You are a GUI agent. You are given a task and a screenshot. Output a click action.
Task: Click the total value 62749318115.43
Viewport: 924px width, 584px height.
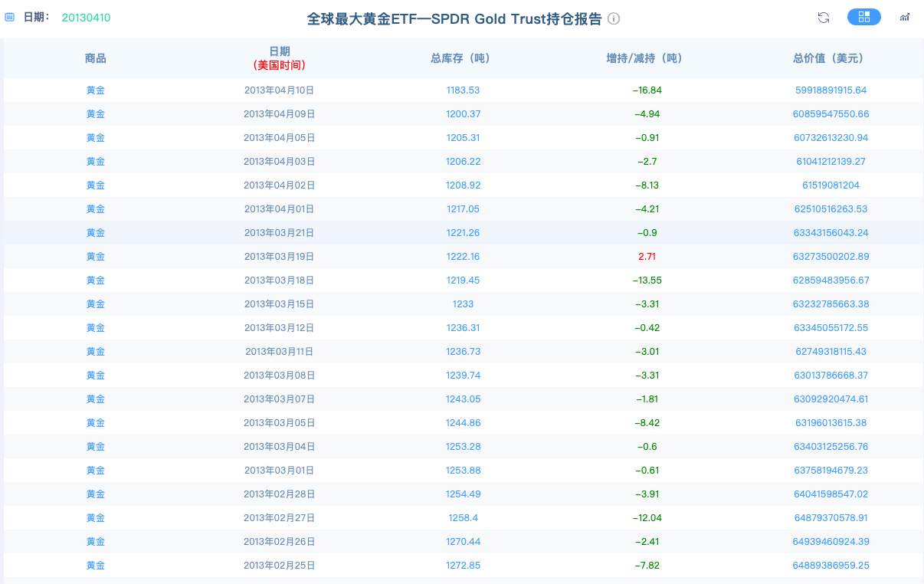pyautogui.click(x=831, y=352)
